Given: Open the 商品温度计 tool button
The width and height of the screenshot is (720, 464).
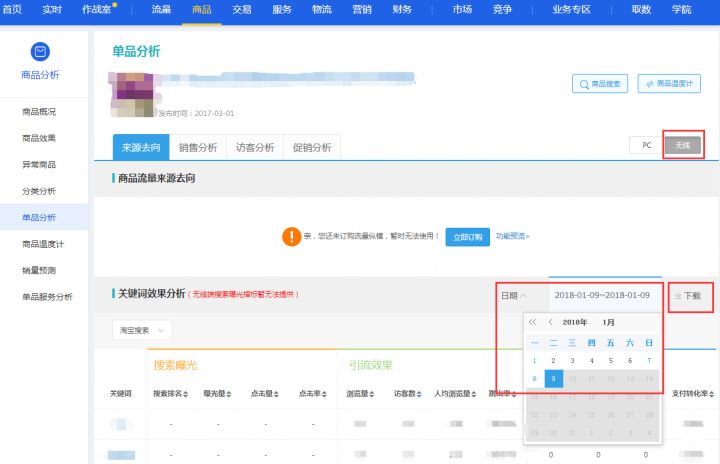Looking at the screenshot, I should (675, 85).
